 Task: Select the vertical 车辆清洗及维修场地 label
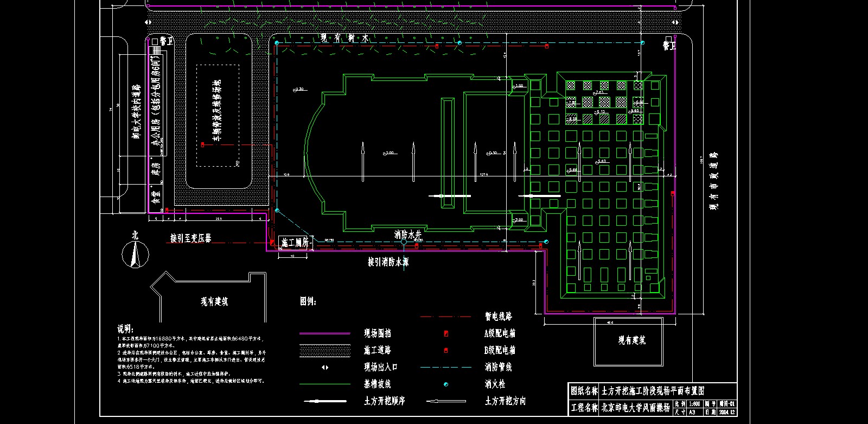tap(217, 110)
